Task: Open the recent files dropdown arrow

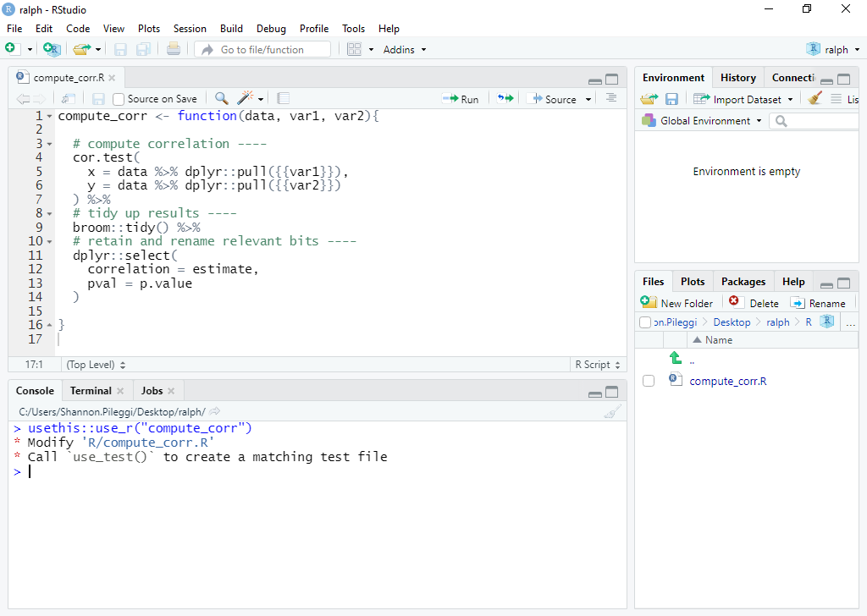Action: [98, 50]
